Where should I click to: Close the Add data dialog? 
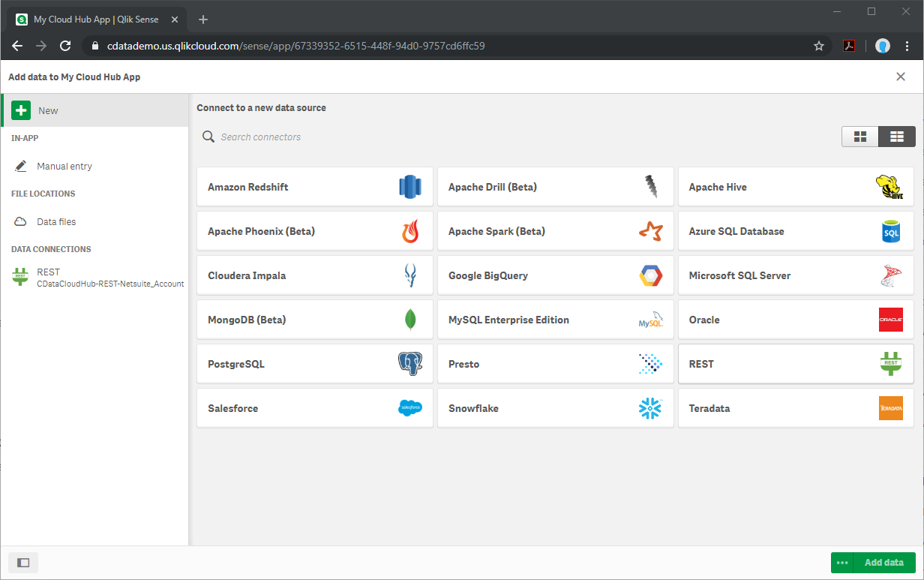pos(901,77)
